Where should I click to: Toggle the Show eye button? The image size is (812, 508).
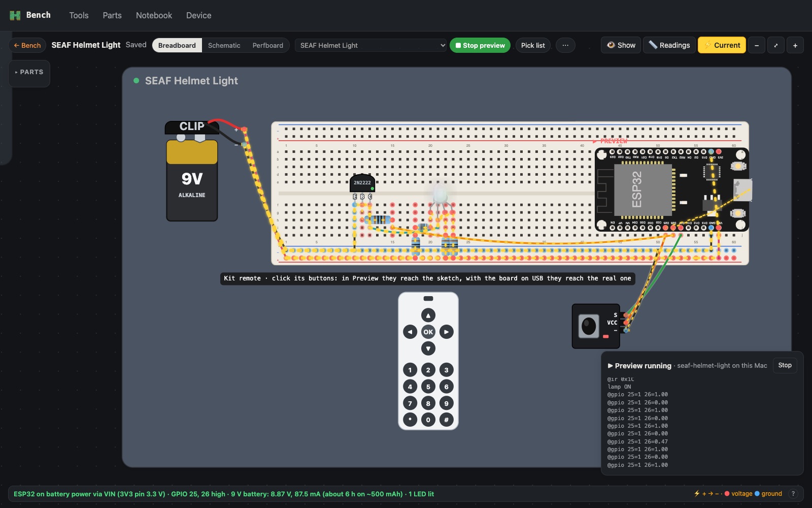tap(621, 45)
